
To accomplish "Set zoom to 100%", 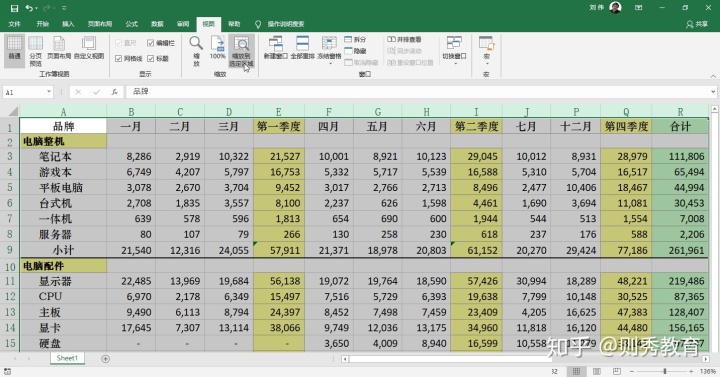I will tap(217, 48).
